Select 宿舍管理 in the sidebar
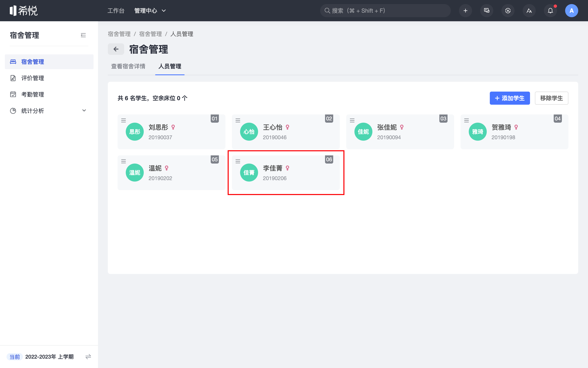The image size is (588, 368). tap(49, 62)
